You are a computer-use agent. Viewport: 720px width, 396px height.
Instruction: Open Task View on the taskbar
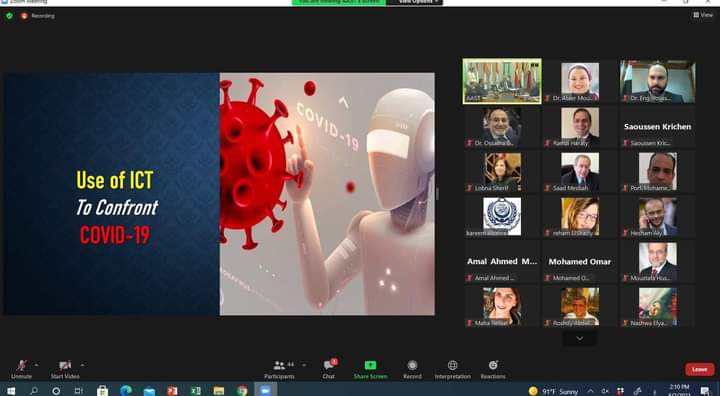point(79,390)
